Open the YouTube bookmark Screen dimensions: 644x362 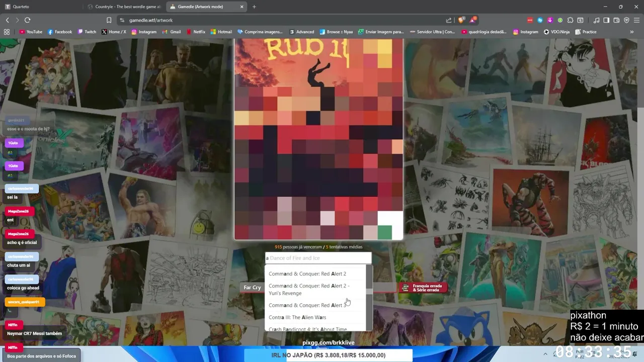[x=31, y=32]
